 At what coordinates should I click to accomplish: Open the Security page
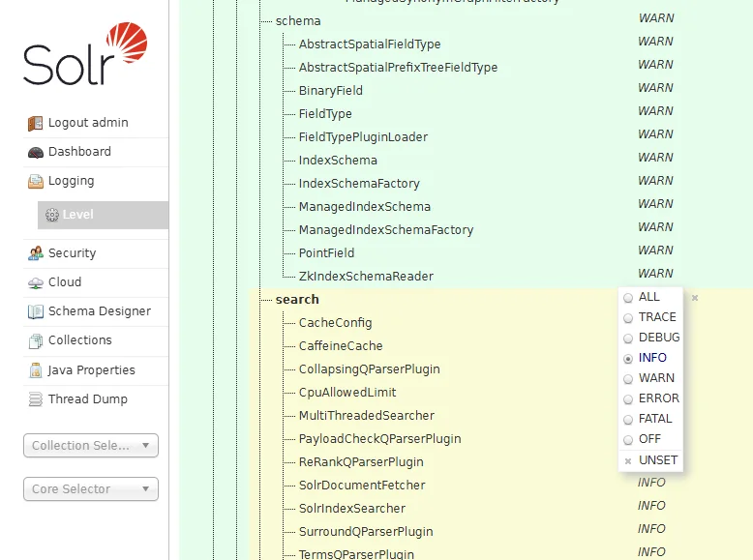click(x=72, y=252)
